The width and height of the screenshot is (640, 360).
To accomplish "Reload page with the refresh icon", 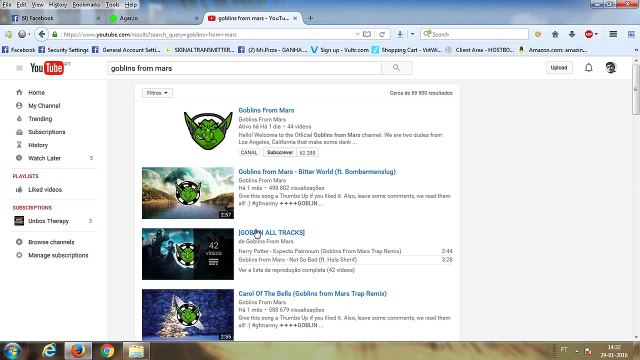I will point(382,34).
